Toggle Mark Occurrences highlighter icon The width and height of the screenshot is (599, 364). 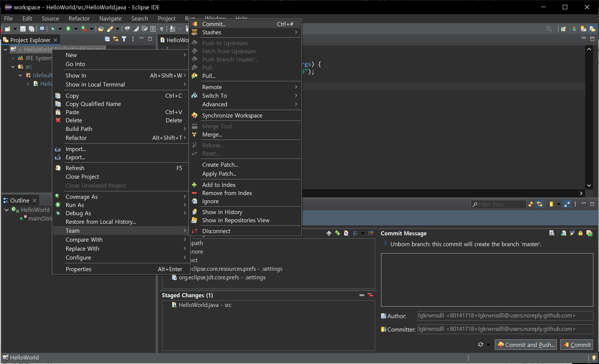pyautogui.click(x=136, y=29)
